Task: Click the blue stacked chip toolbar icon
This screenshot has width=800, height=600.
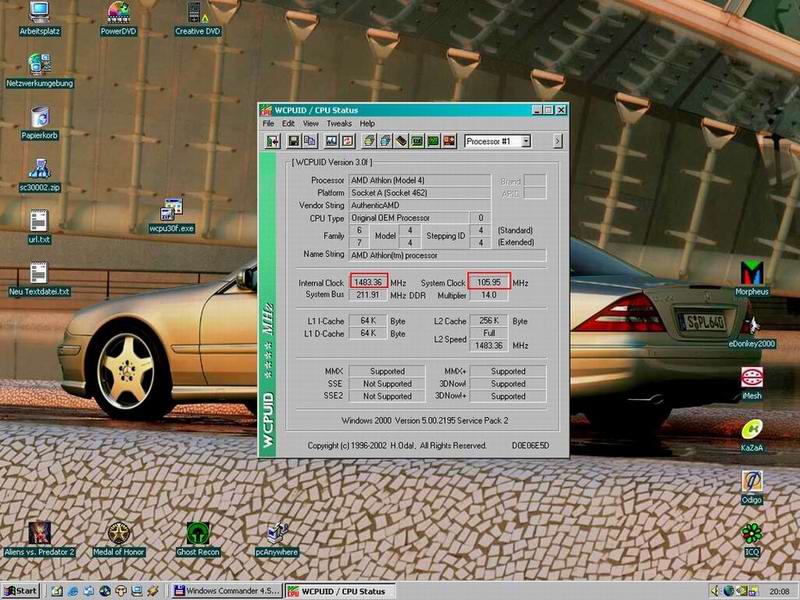Action: tap(385, 141)
